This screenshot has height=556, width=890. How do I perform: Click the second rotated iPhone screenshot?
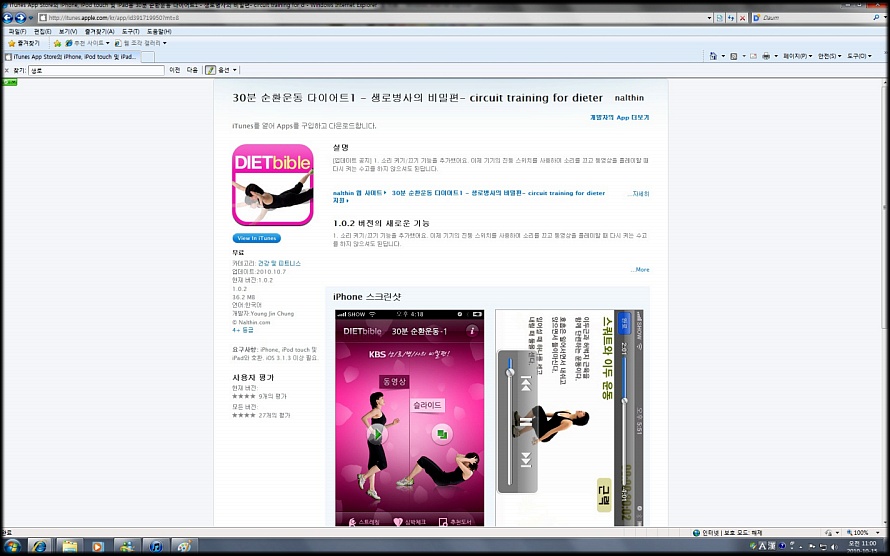(x=569, y=418)
